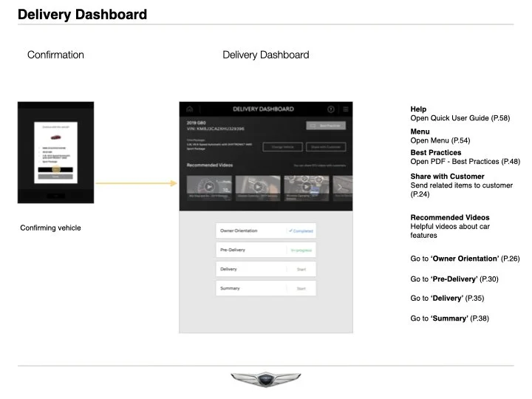Select the VIN number line
Viewport: 532px width, 399px height.
tap(216, 129)
